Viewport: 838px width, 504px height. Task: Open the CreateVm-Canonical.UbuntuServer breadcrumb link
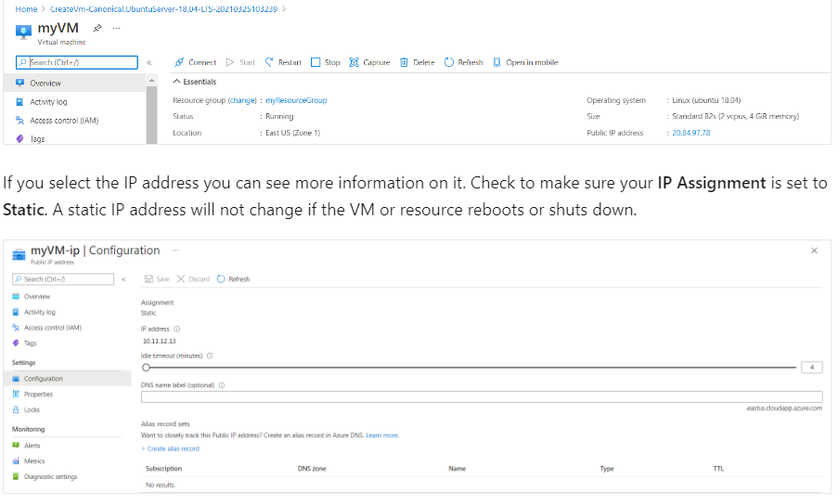163,9
